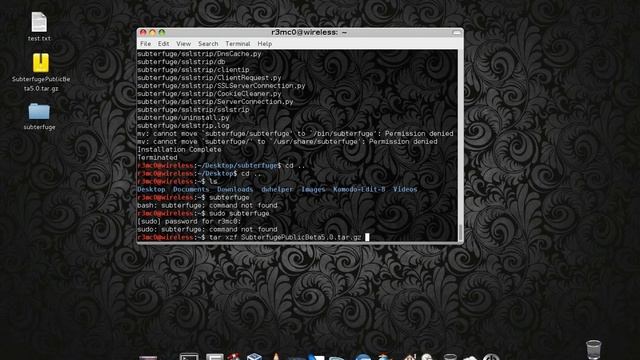Click 'bash: subterfuge: command not found' line
This screenshot has width=640, height=360.
coord(207,205)
